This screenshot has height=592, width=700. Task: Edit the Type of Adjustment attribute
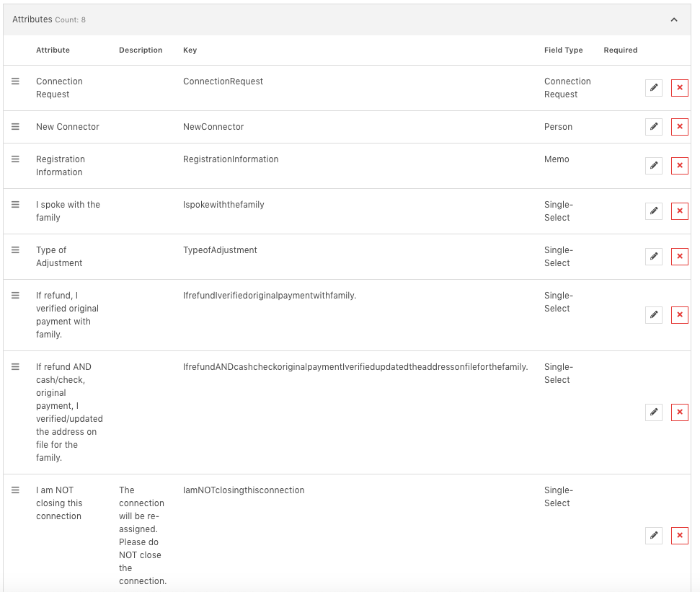(x=654, y=257)
